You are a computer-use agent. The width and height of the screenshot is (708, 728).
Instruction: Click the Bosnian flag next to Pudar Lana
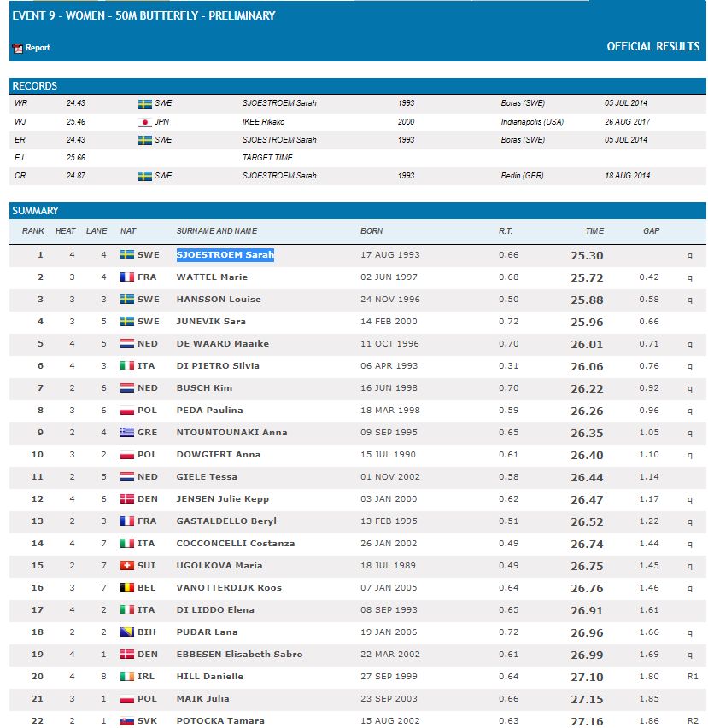(x=126, y=632)
